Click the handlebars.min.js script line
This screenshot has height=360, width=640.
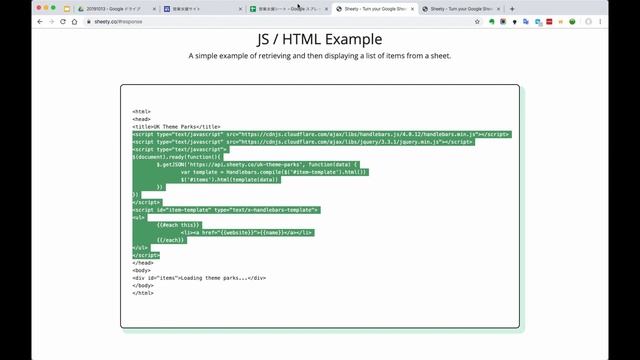pyautogui.click(x=321, y=134)
